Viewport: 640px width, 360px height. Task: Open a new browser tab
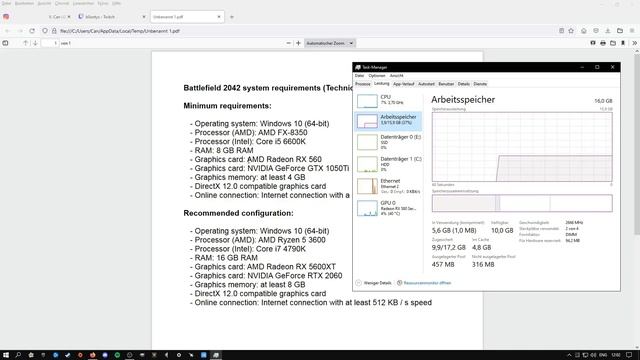232,17
